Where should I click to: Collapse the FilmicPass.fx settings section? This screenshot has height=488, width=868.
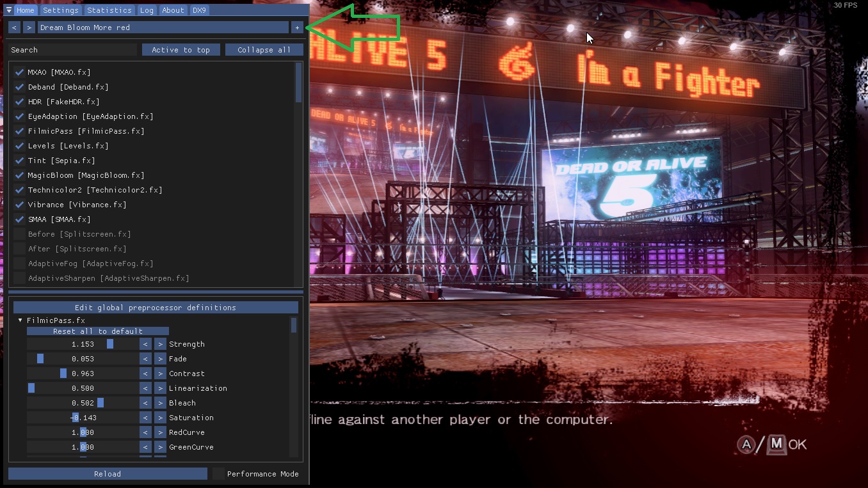click(20, 320)
